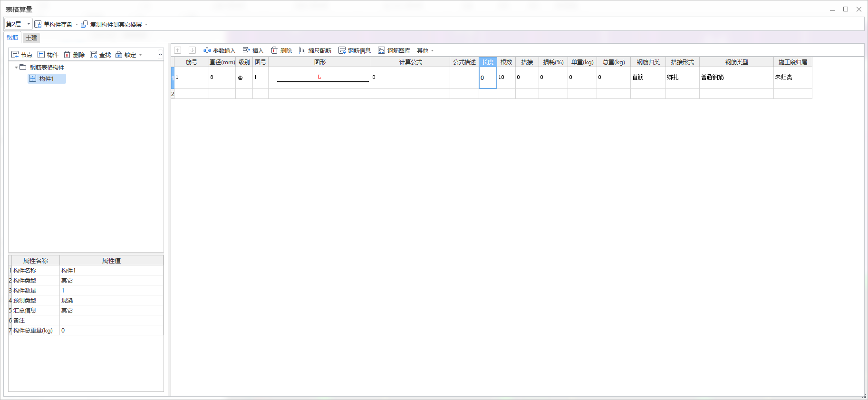Edit 构件数量 value 1

(111, 291)
